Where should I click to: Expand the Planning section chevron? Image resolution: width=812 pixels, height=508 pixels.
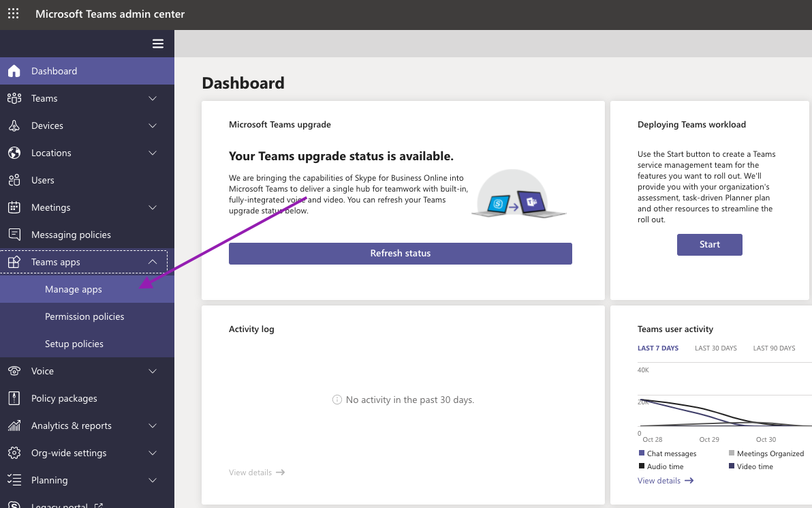tap(153, 480)
